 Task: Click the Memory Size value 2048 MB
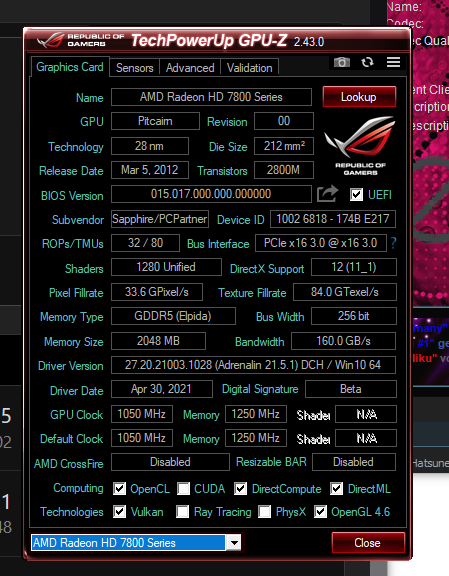coord(158,341)
